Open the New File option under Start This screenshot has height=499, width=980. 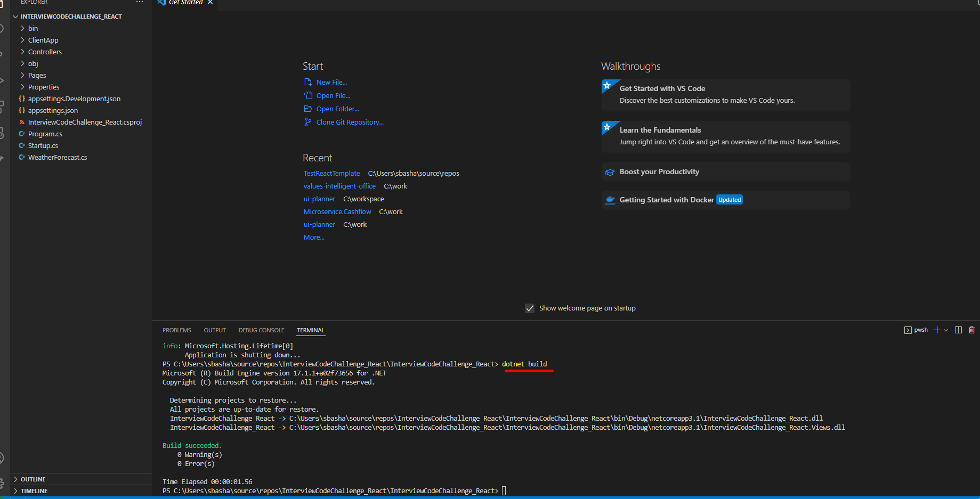point(331,82)
